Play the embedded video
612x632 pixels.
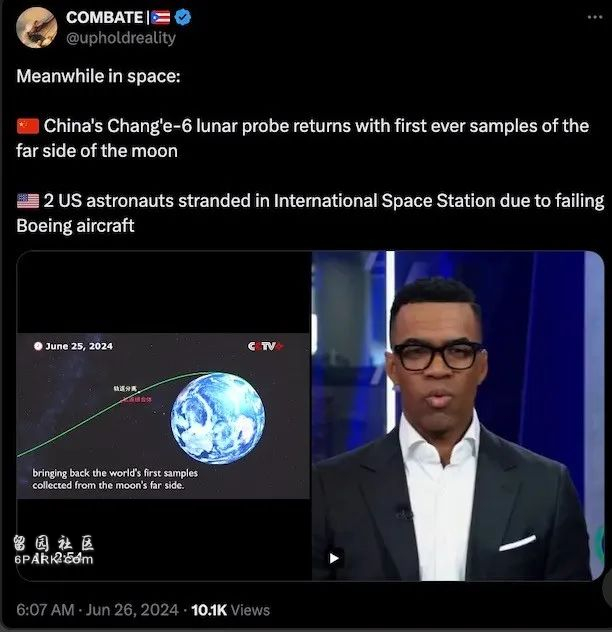pyautogui.click(x=334, y=558)
